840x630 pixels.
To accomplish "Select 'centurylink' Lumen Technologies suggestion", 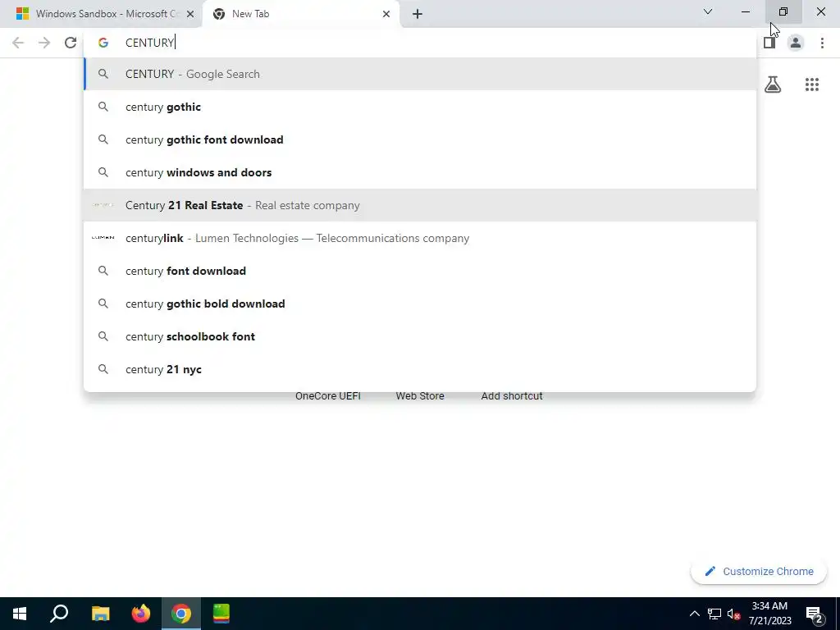I will pos(420,238).
